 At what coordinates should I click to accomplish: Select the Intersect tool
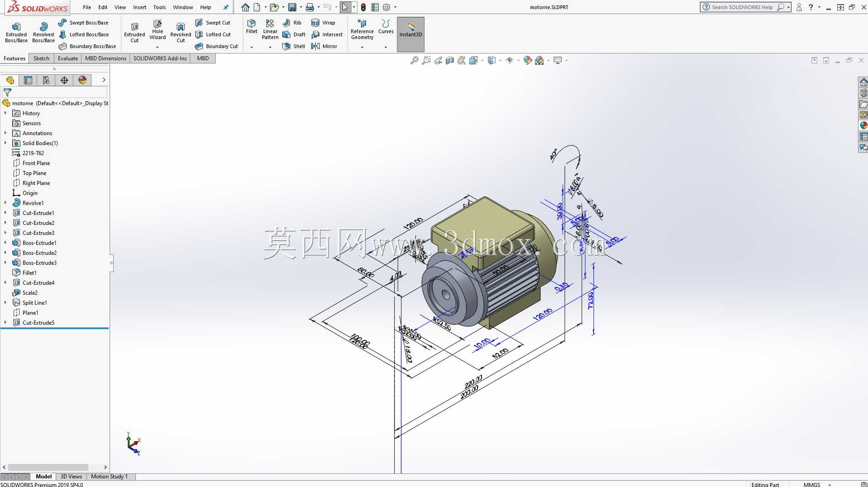pyautogui.click(x=327, y=34)
